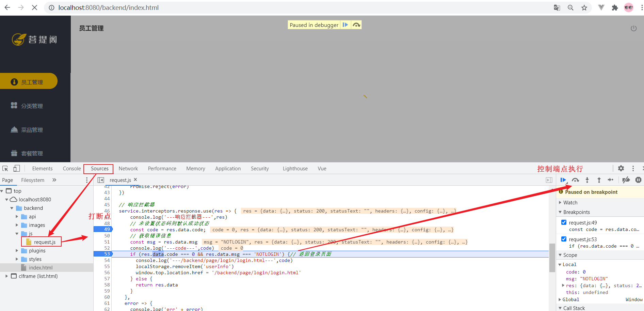Open DevTools settings gear
The height and width of the screenshot is (311, 644).
click(x=621, y=168)
